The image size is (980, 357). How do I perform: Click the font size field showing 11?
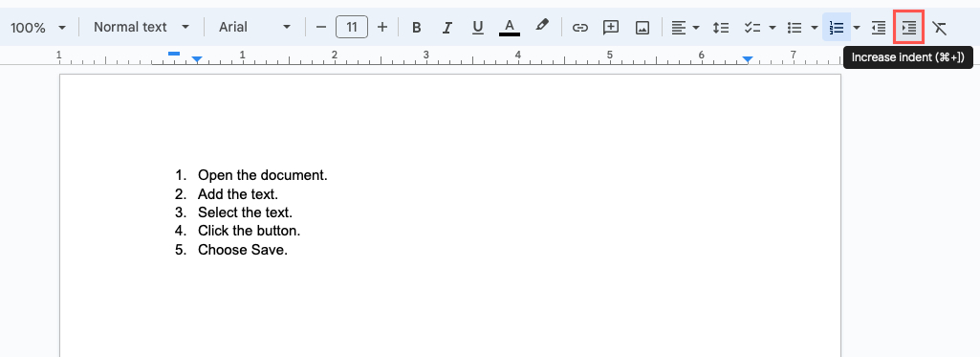point(352,27)
